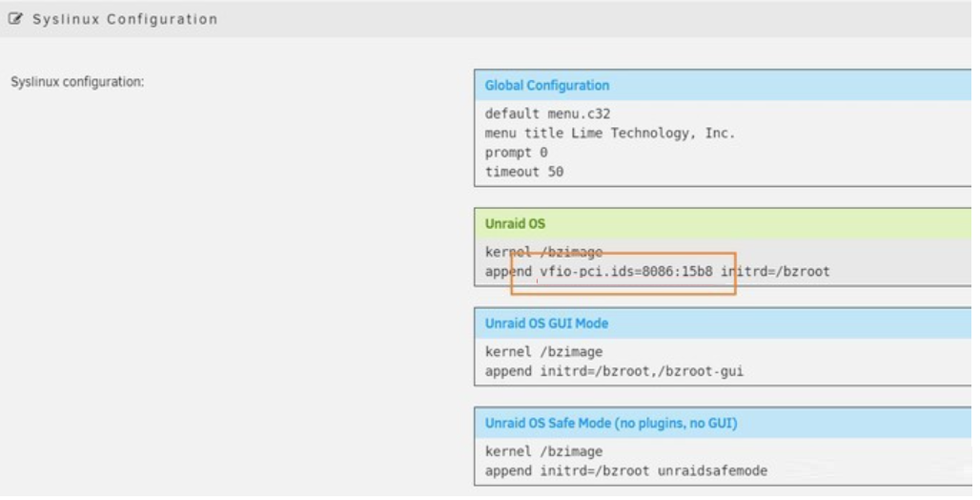Viewport: 980px width, 500px height.
Task: Select the Global Configuration header
Action: pos(547,86)
